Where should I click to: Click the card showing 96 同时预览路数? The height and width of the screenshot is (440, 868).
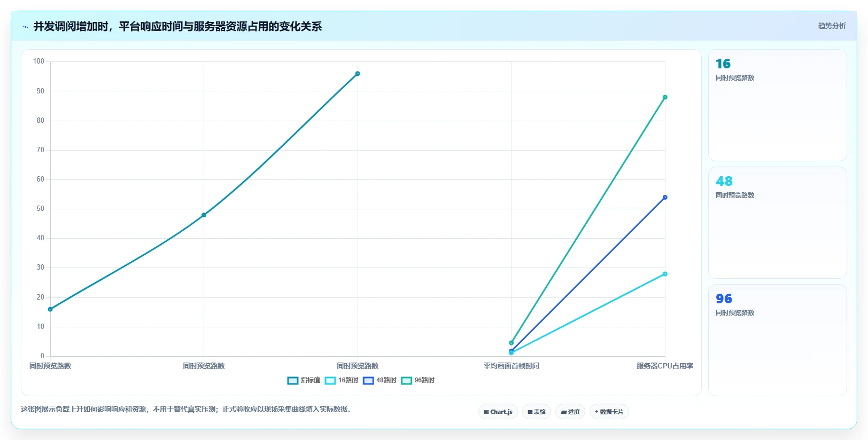(x=778, y=340)
